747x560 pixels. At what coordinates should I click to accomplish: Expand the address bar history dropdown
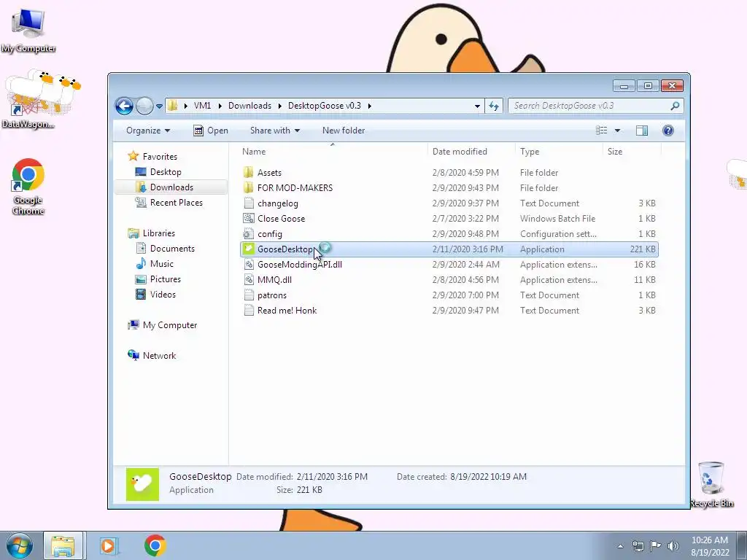coord(477,106)
